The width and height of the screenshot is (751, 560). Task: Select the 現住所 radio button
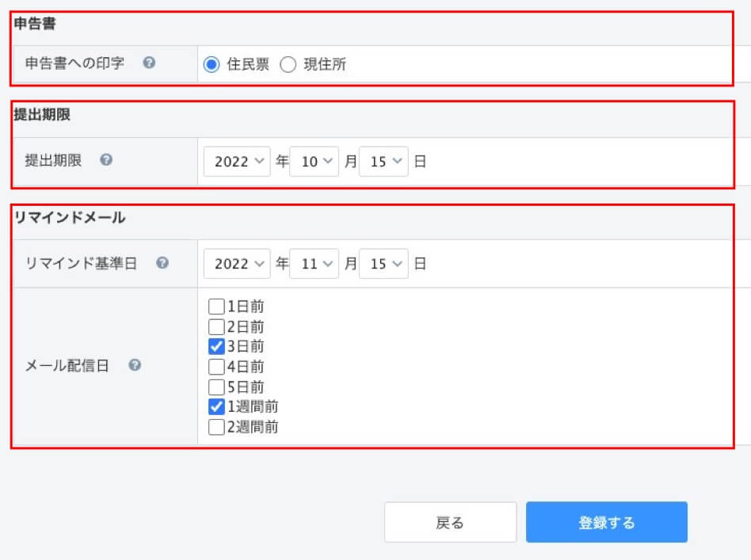[288, 65]
